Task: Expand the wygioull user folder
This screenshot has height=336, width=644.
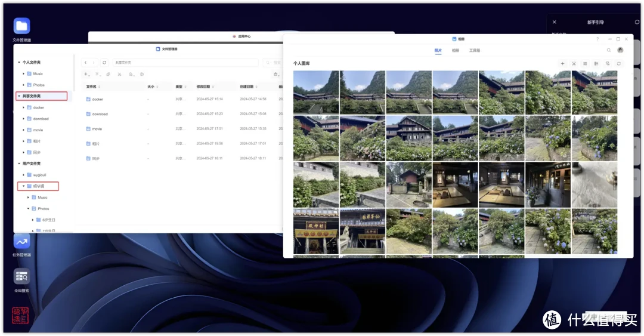Action: (x=24, y=175)
